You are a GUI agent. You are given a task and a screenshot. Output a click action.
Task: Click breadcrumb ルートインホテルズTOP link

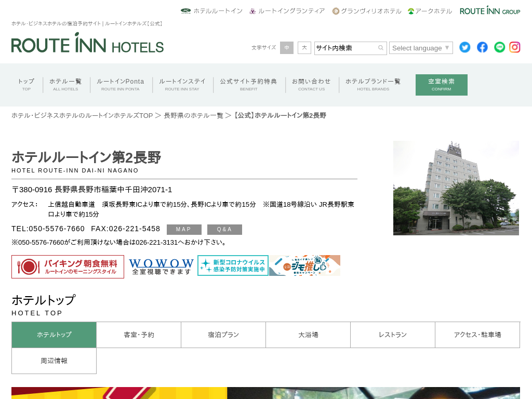pyautogui.click(x=82, y=115)
